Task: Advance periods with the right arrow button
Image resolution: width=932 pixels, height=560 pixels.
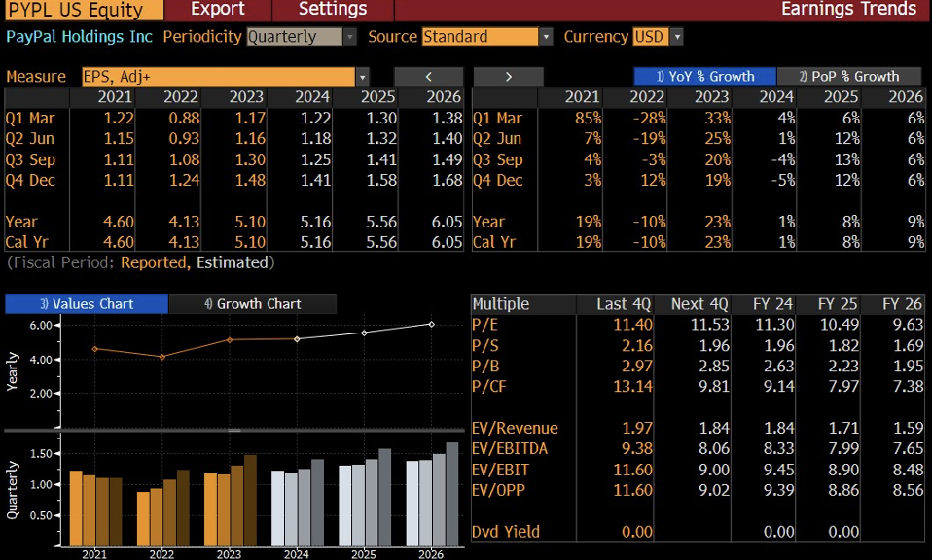Action: click(x=508, y=77)
